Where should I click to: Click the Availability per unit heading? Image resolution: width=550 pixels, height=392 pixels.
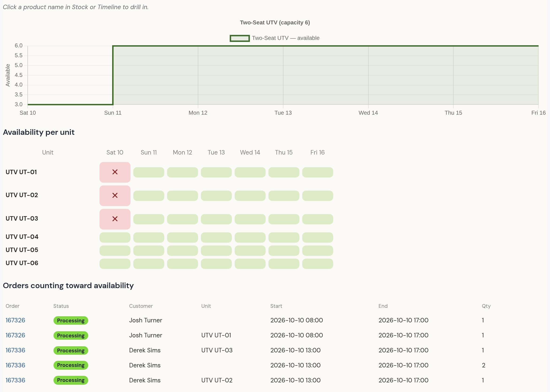click(39, 132)
